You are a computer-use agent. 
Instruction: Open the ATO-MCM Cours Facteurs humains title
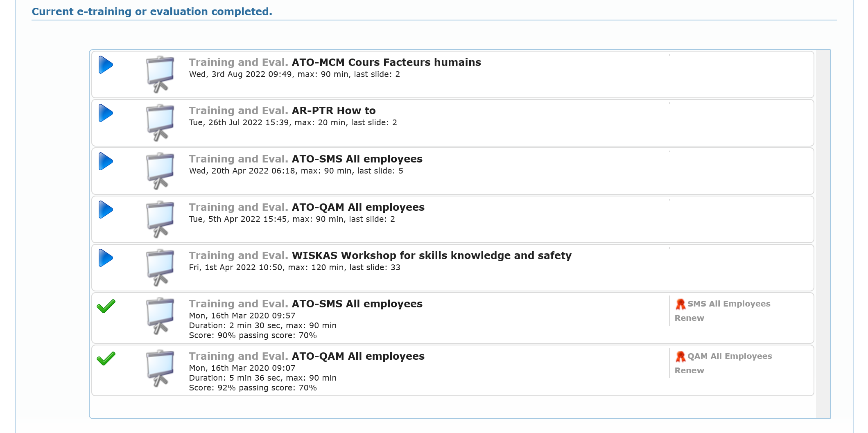(x=386, y=62)
